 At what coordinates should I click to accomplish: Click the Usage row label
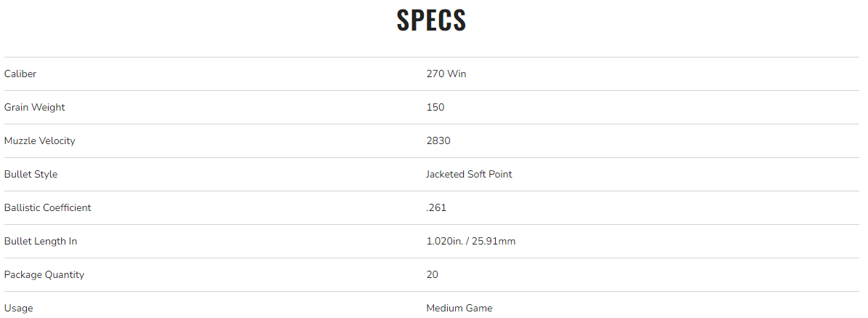[18, 308]
